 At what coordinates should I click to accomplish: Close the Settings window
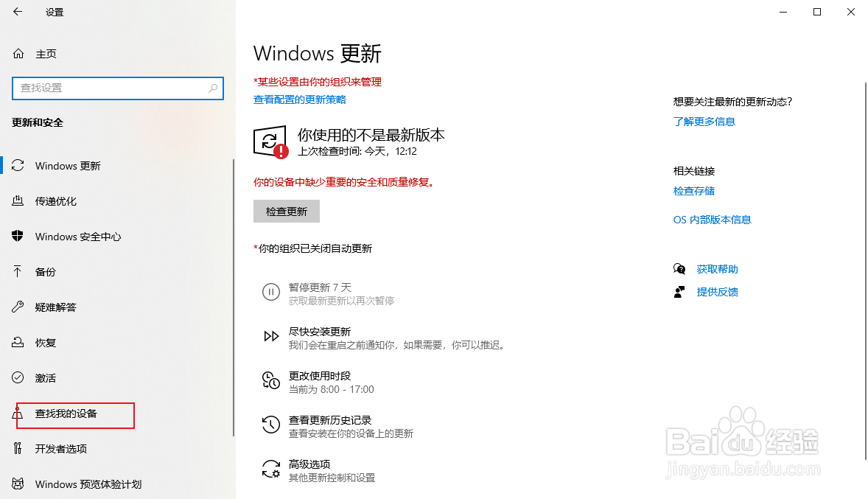coord(851,12)
